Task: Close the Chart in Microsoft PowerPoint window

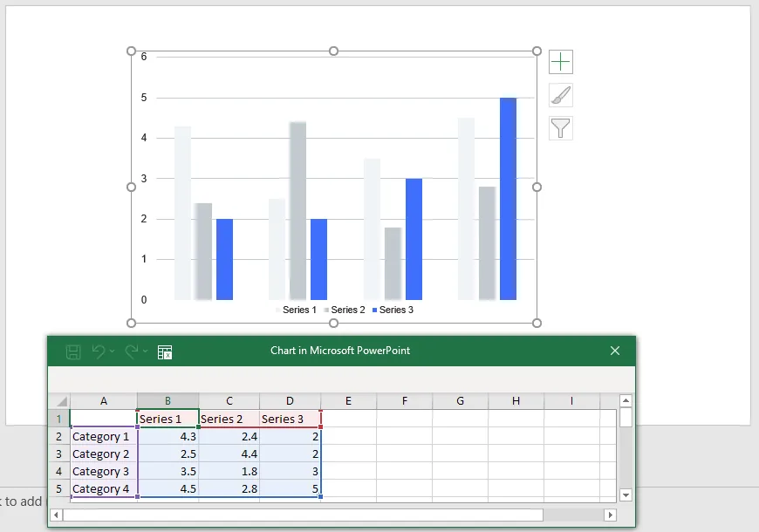Action: (x=615, y=351)
